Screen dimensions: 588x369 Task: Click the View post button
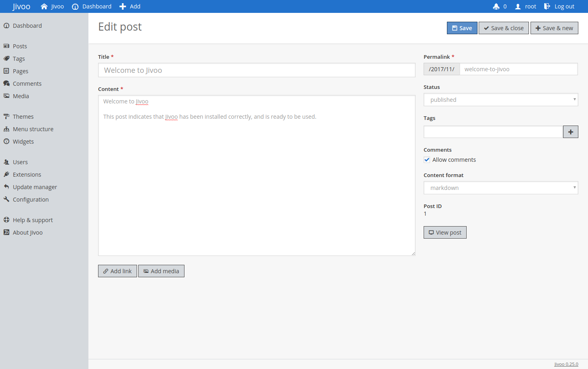445,233
